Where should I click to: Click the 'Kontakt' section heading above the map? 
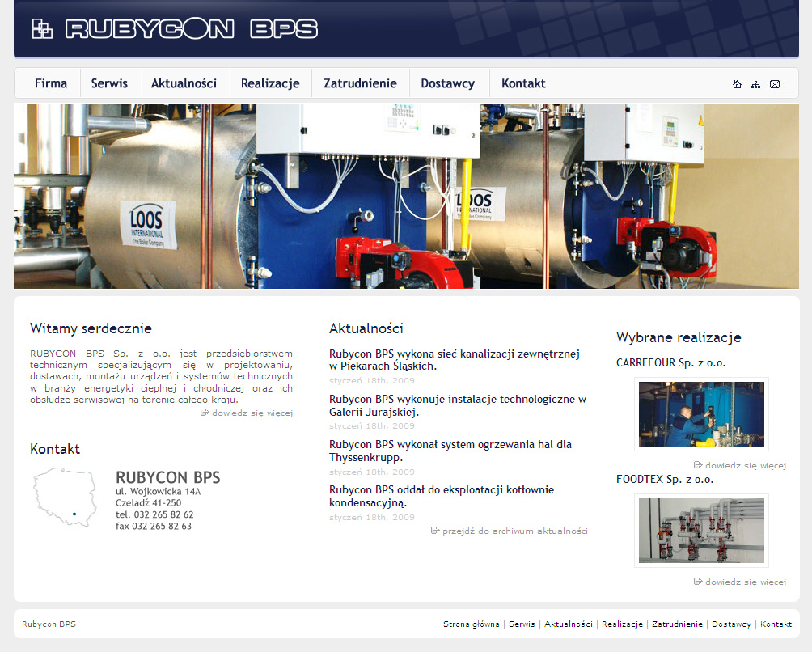(x=55, y=449)
